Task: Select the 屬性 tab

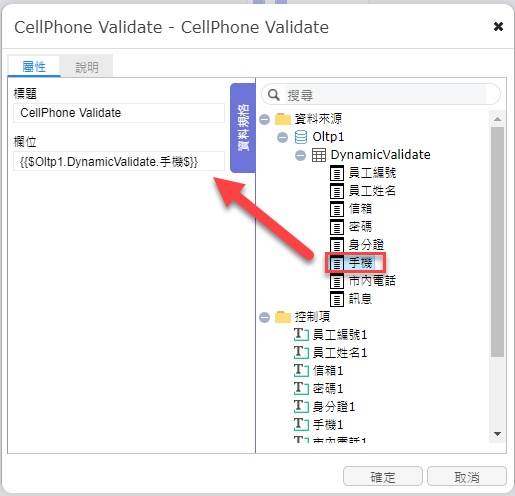Action: coord(34,66)
